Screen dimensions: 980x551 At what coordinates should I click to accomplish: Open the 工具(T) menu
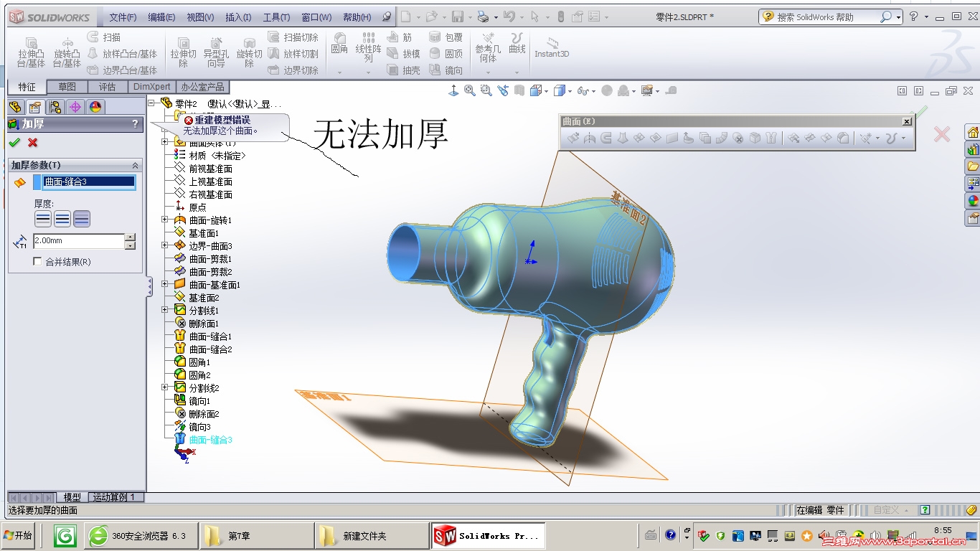(276, 17)
